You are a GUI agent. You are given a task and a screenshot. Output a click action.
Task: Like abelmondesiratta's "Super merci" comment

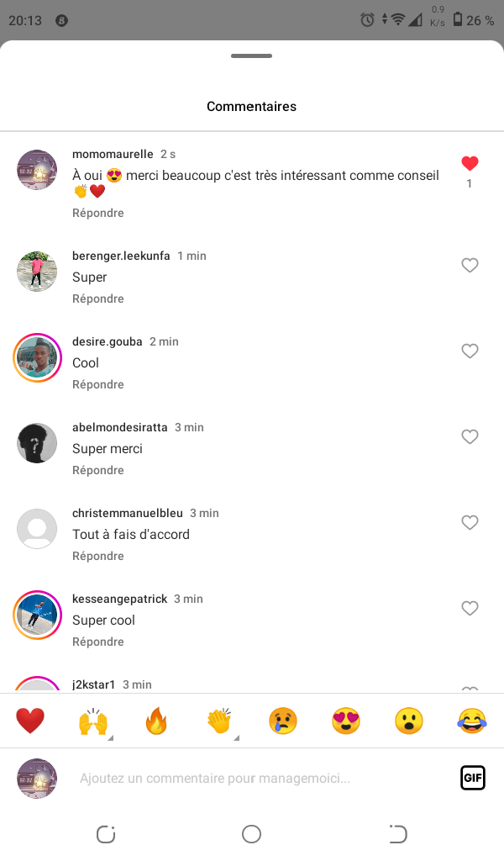tap(470, 437)
